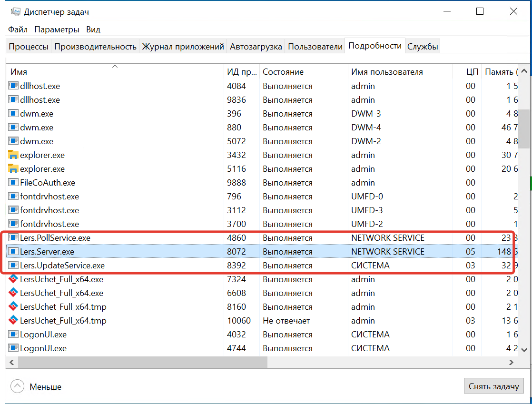Click the FileCoAuth.exe process icon

click(13, 183)
